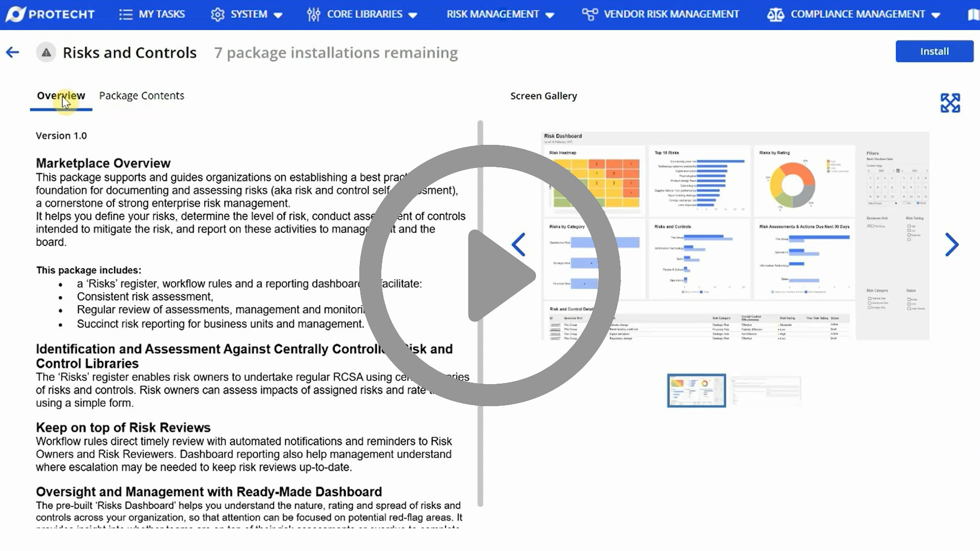Select the Risk Dashboard thumbnail below the gallery

tap(696, 391)
